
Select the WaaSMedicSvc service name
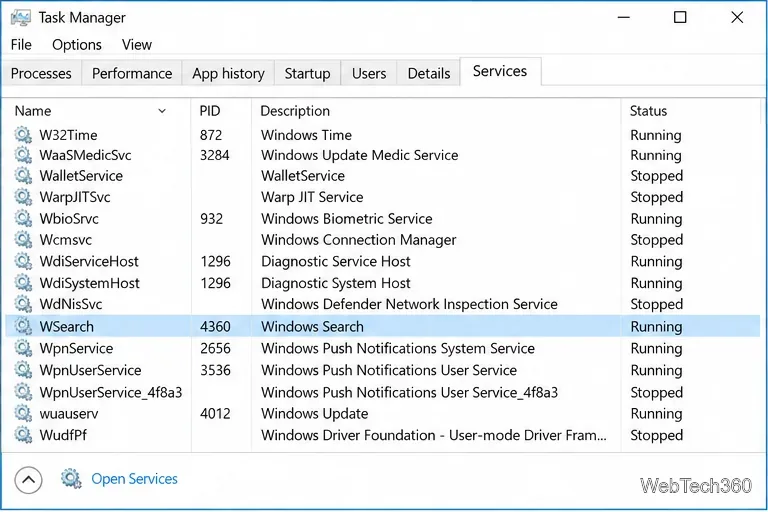(85, 155)
